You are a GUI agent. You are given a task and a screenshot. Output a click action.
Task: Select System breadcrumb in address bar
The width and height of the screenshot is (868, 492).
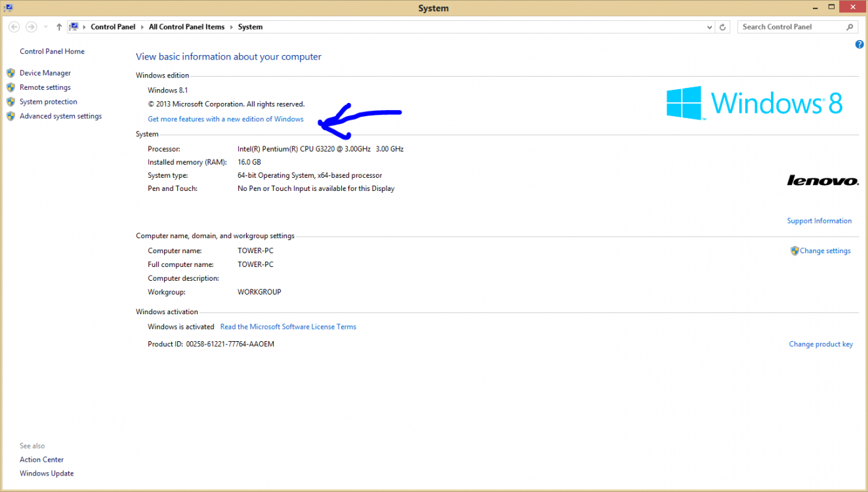pyautogui.click(x=250, y=27)
